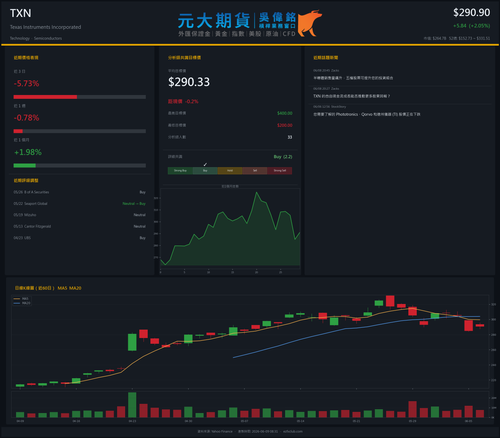Click the red progress bar under -0.78%
500x438 pixels.
pos(18,131)
